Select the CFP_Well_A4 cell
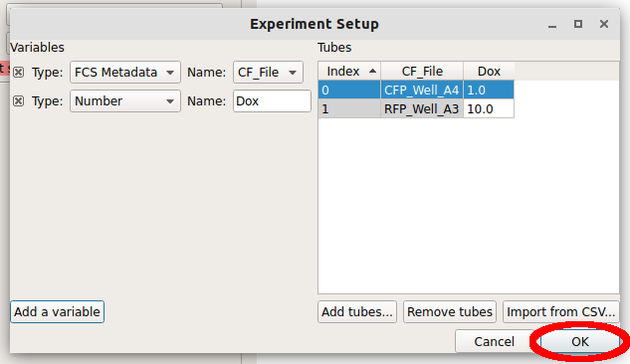Screen dimensions: 630x364 pyautogui.click(x=422, y=91)
